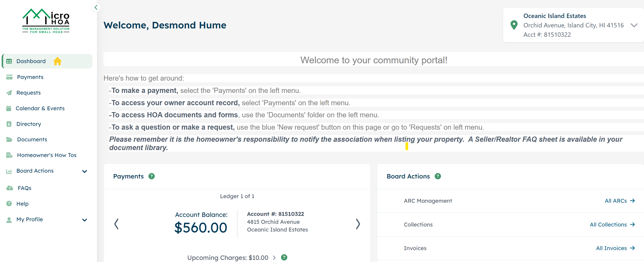Expand Board Actions in the left menu

84,171
